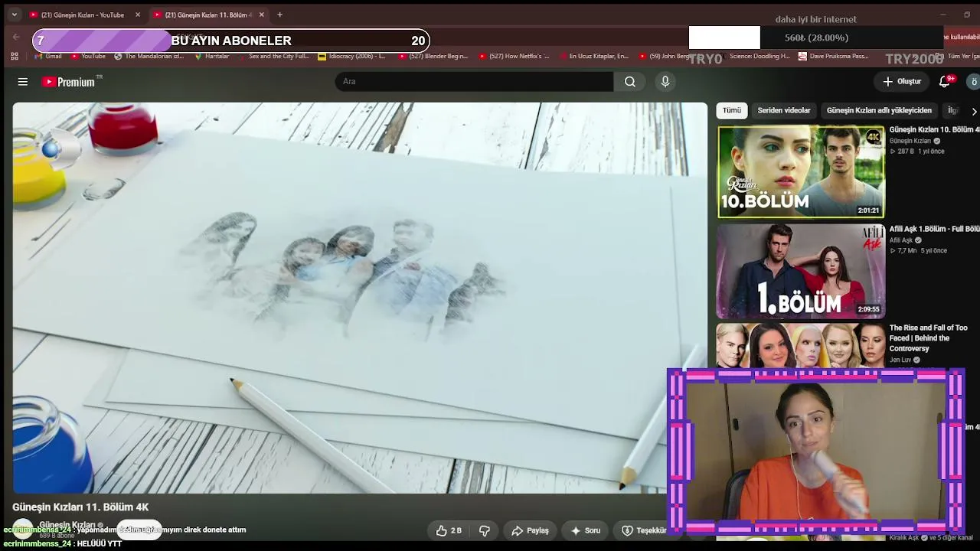980x551 pixels.
Task: Like the video with thumbs up
Action: tap(449, 530)
